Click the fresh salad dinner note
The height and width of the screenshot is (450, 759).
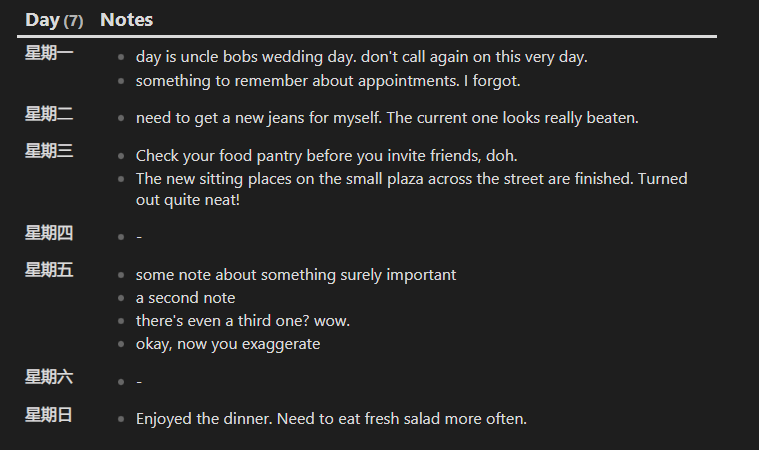click(331, 419)
